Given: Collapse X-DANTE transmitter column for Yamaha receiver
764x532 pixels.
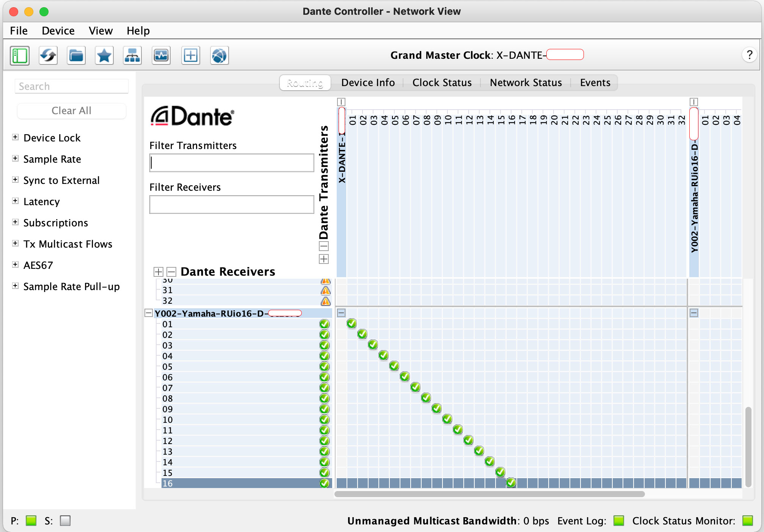Looking at the screenshot, I should click(341, 313).
